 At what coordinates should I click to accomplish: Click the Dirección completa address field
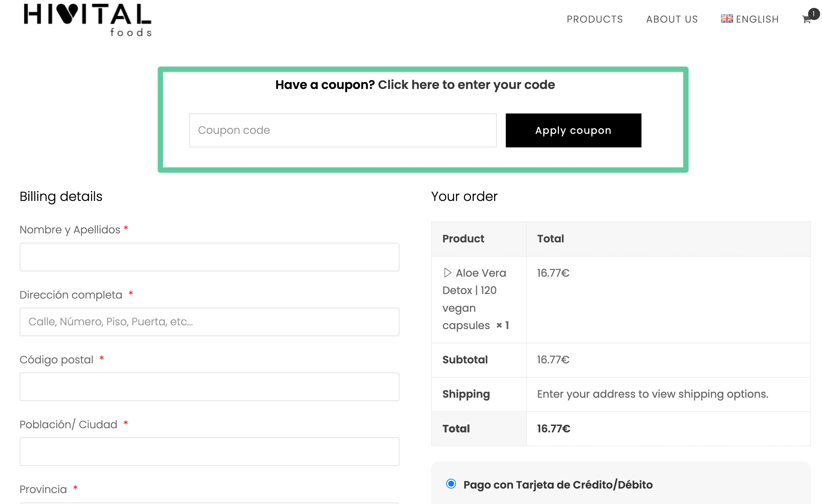point(209,322)
